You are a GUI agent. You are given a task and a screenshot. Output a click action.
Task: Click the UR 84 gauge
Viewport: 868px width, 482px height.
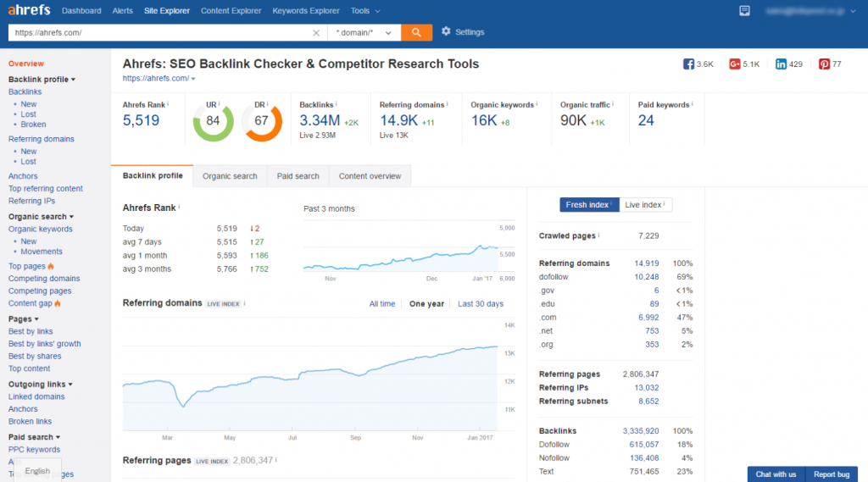(x=213, y=121)
